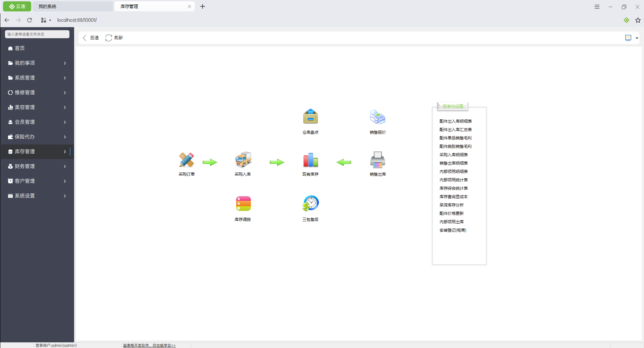Viewport: 644px width, 348px height.
Task: Open the 采购入库 truck icon
Action: pyautogui.click(x=243, y=160)
